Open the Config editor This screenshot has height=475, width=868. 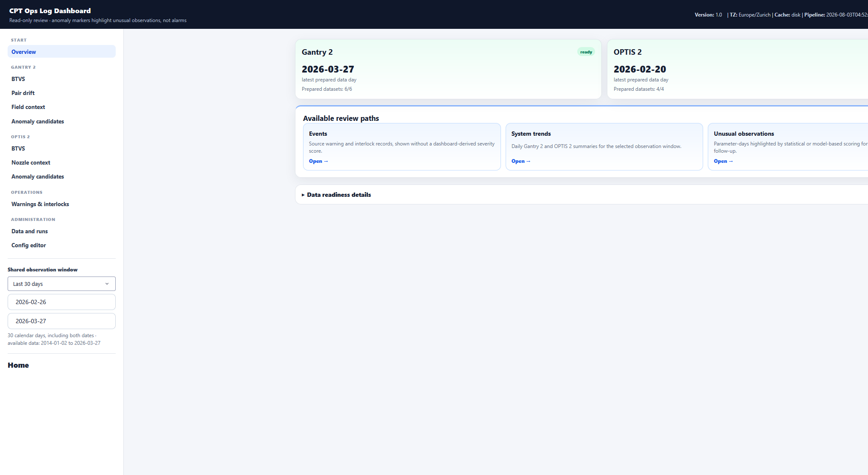tap(61, 245)
